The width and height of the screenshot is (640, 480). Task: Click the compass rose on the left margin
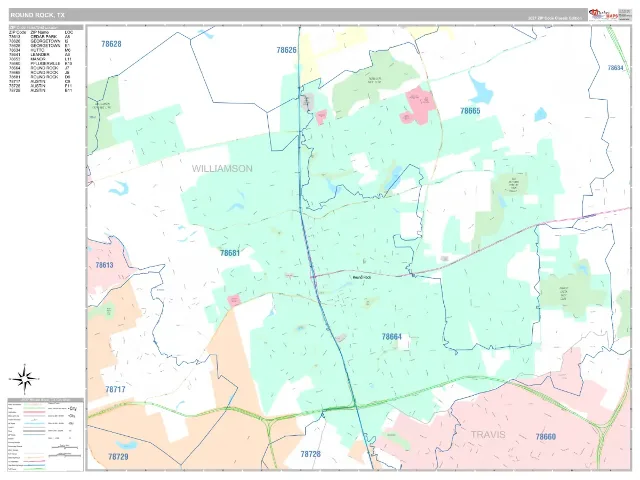[x=24, y=379]
